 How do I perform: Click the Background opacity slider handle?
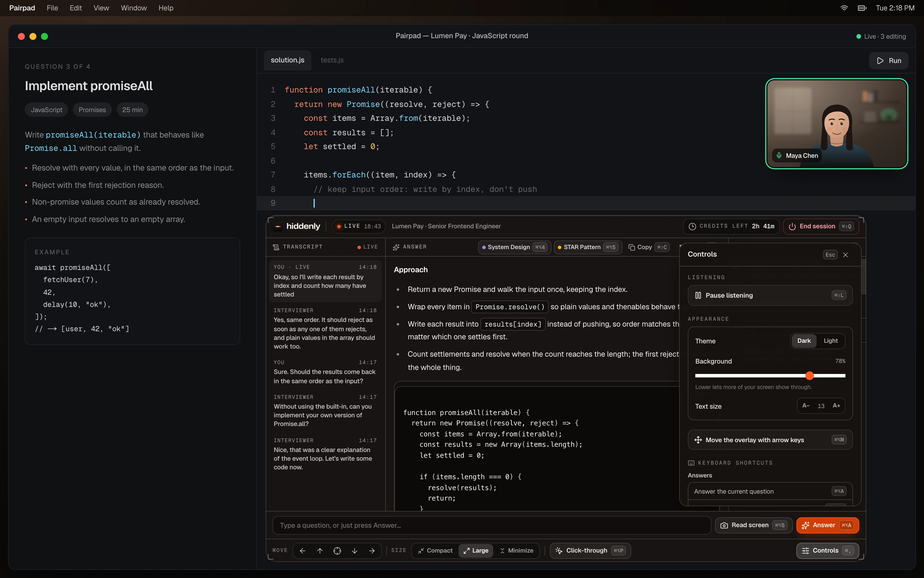coord(809,375)
